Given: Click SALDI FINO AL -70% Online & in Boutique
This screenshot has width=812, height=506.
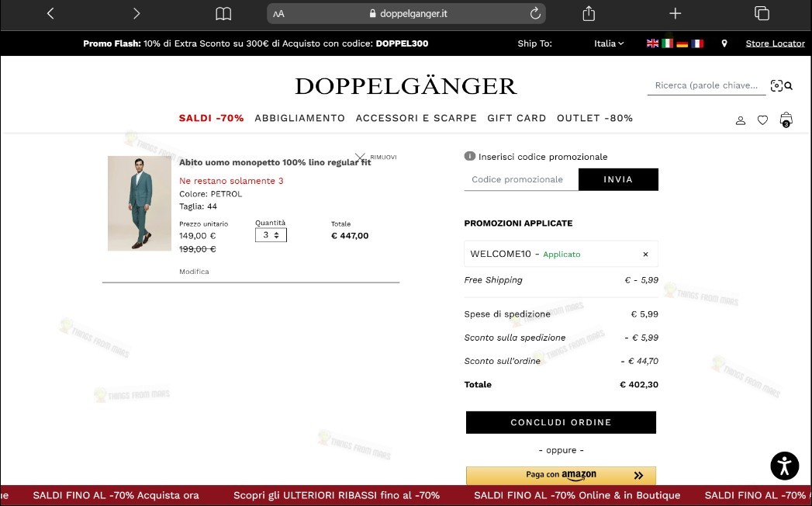Looking at the screenshot, I should 577,495.
